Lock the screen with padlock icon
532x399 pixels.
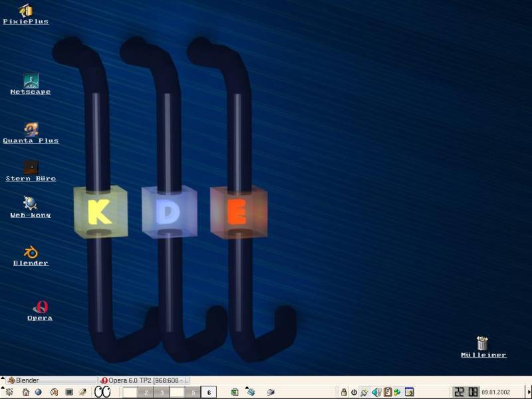(x=344, y=392)
